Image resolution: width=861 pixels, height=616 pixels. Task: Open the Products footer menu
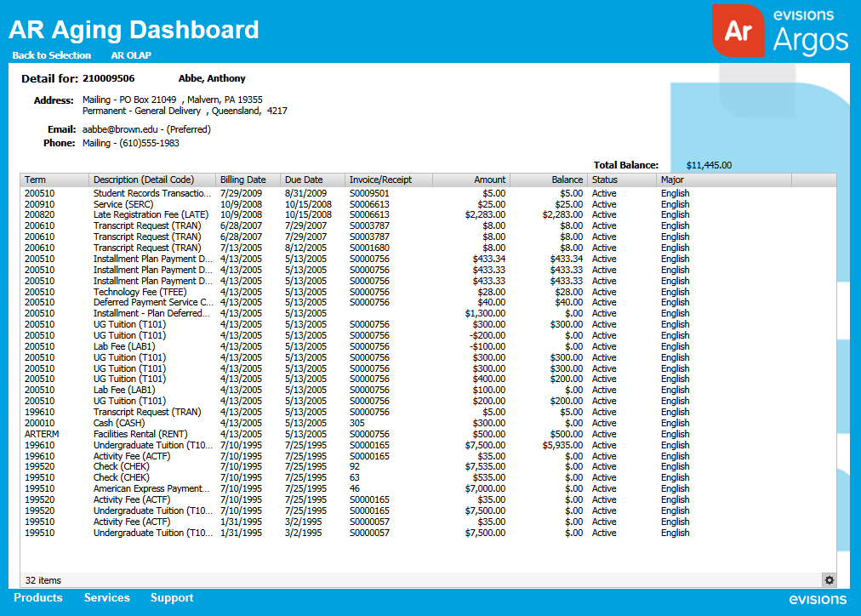[x=38, y=598]
